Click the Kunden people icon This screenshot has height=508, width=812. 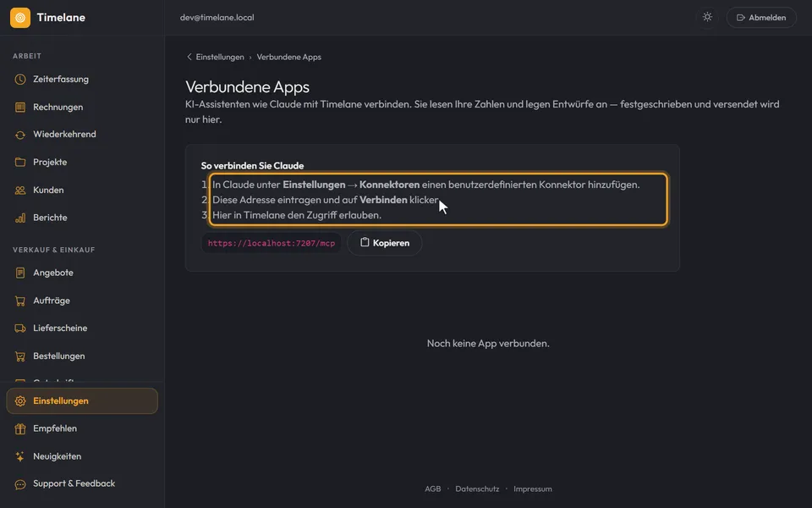20,190
